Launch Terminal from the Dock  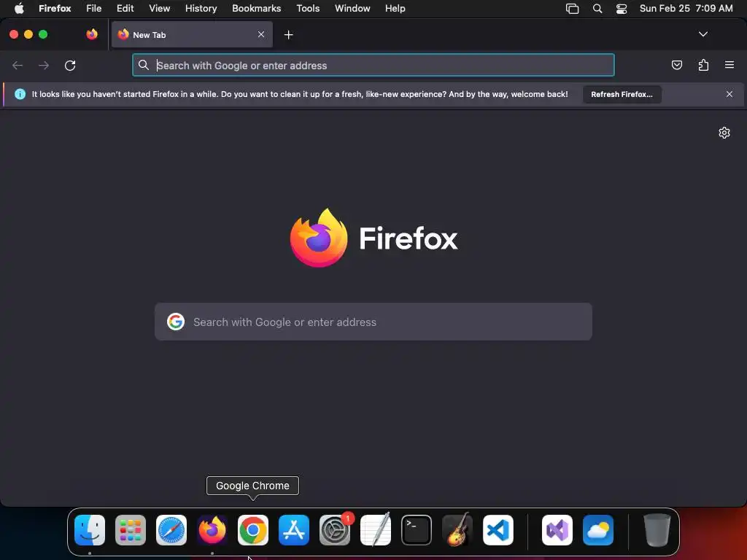[x=417, y=530]
